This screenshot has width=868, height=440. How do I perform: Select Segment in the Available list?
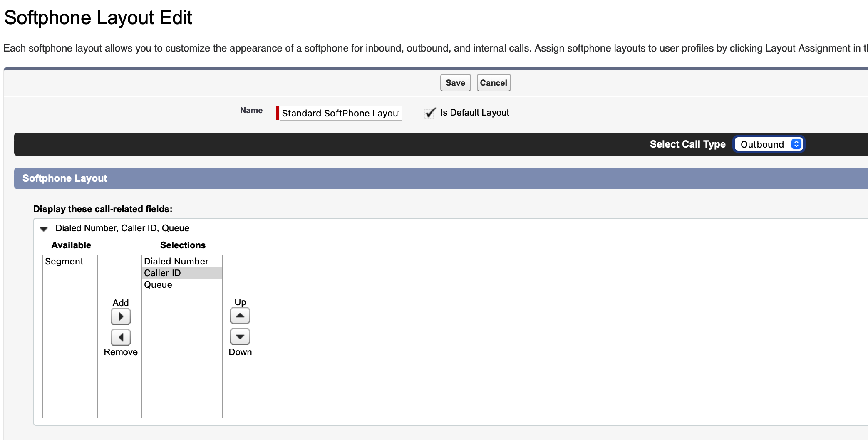tap(70, 261)
